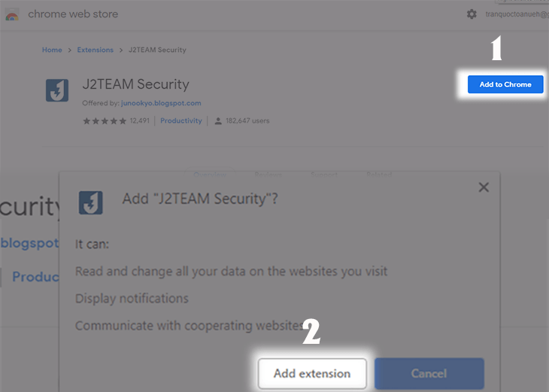
Task: Click the 12,491 ratings count
Action: point(140,121)
